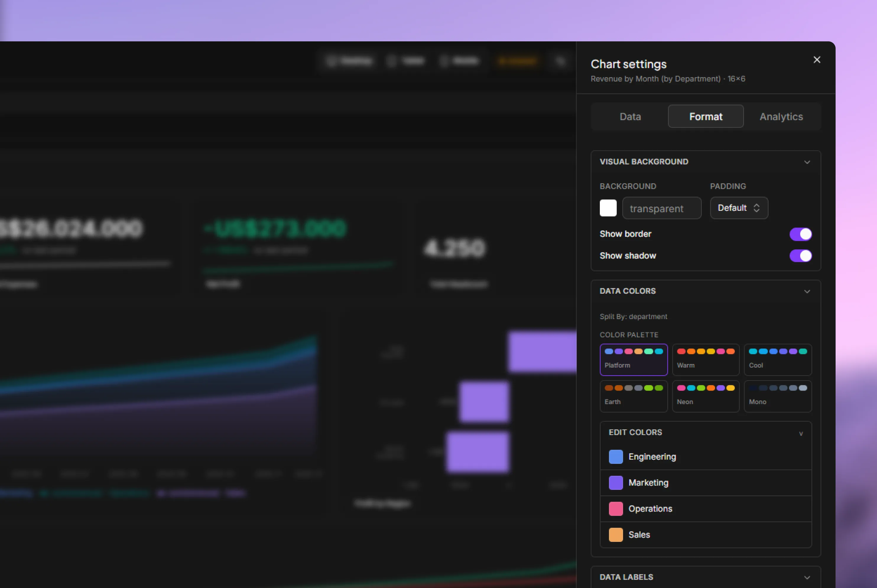
Task: Select the Platform color palette
Action: click(634, 360)
